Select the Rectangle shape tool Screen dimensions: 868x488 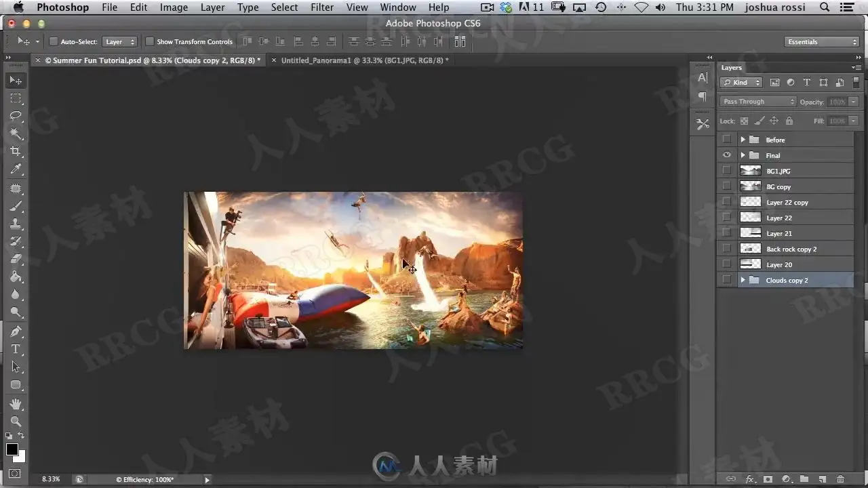pos(16,385)
